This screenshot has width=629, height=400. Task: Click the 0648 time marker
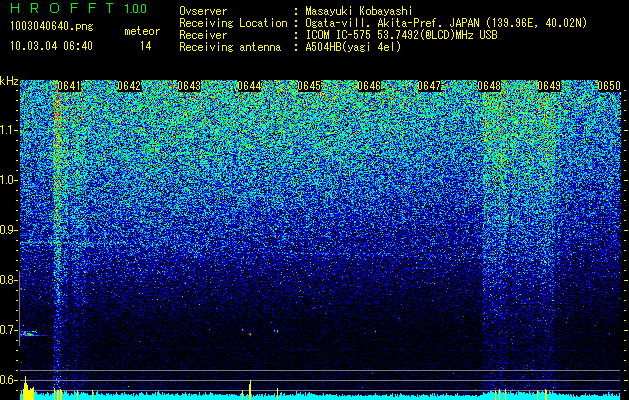tap(489, 86)
